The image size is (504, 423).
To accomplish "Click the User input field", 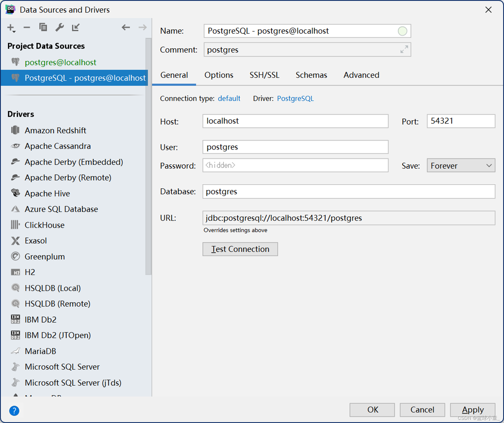I will [x=295, y=147].
